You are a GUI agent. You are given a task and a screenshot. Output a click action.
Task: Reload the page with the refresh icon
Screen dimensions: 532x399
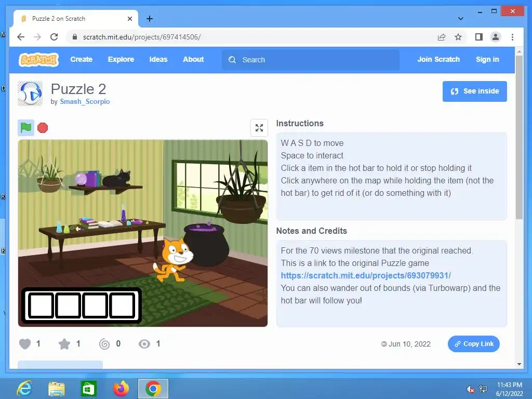tap(54, 37)
